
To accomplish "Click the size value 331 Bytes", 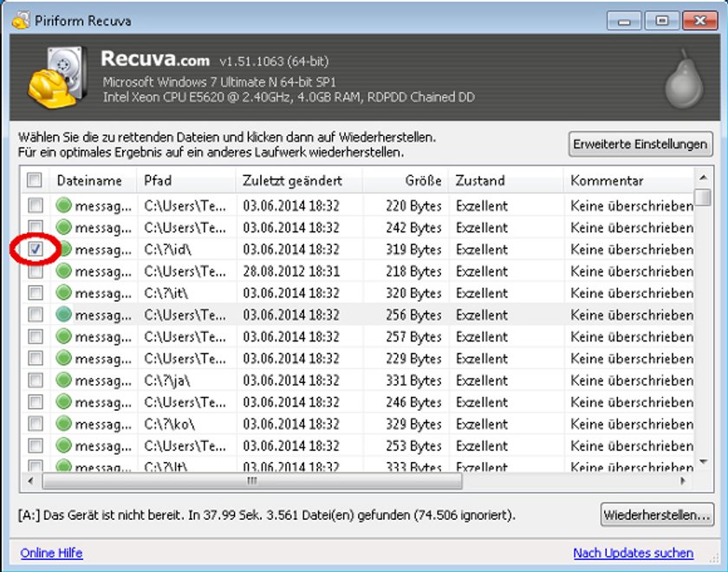I will (x=413, y=380).
